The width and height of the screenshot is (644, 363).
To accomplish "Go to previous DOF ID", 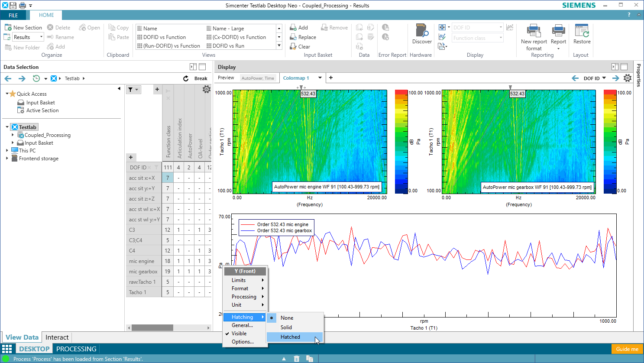I will pyautogui.click(x=575, y=78).
